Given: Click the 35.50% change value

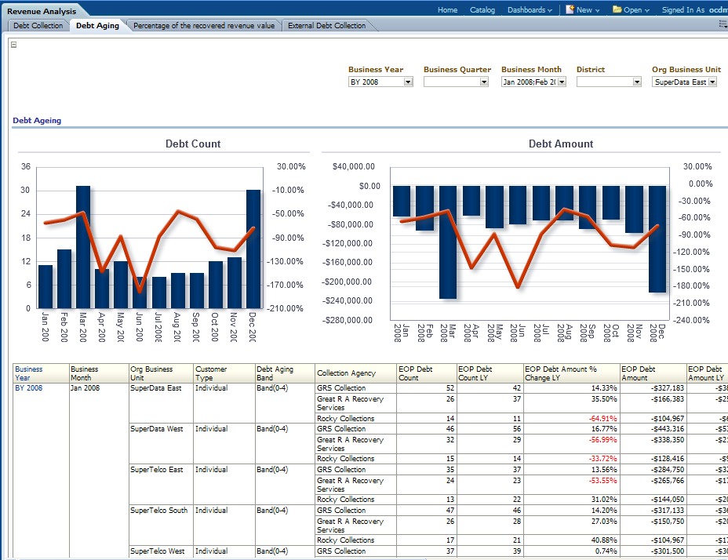Looking at the screenshot, I should click(604, 399).
